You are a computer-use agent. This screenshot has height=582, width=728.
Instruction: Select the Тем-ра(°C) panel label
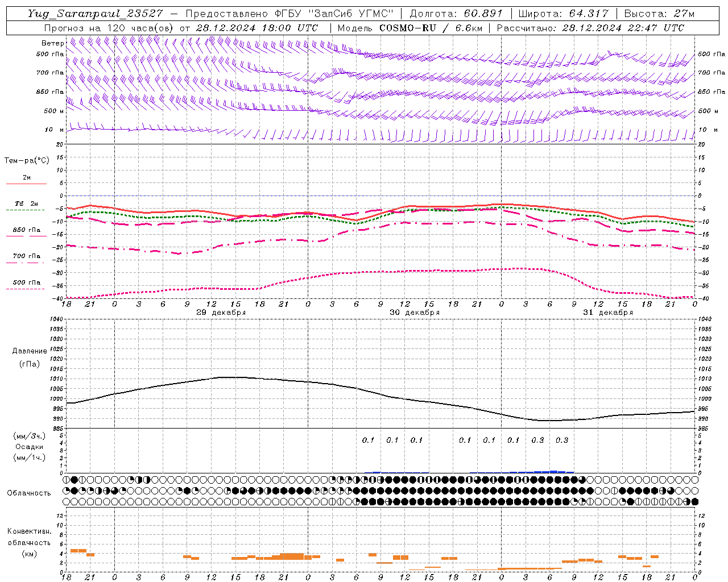click(27, 161)
